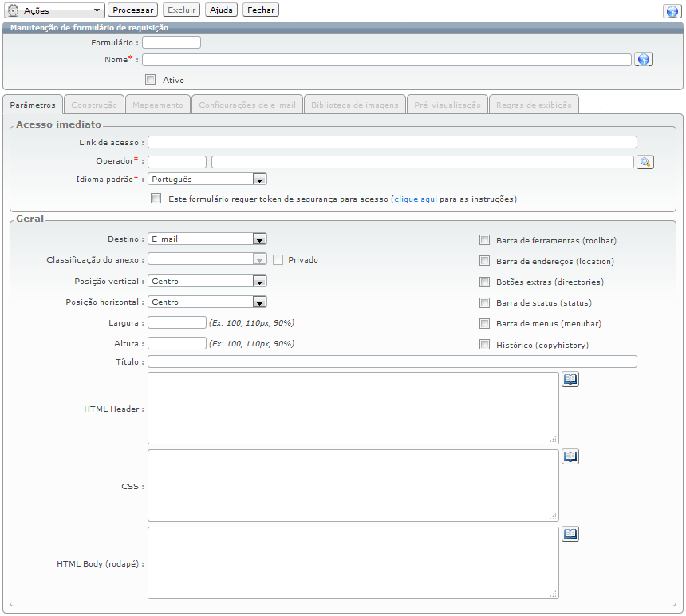Viewport: 686px width, 616px height.
Task: Open the book icon beside HTML Body
Action: click(570, 534)
